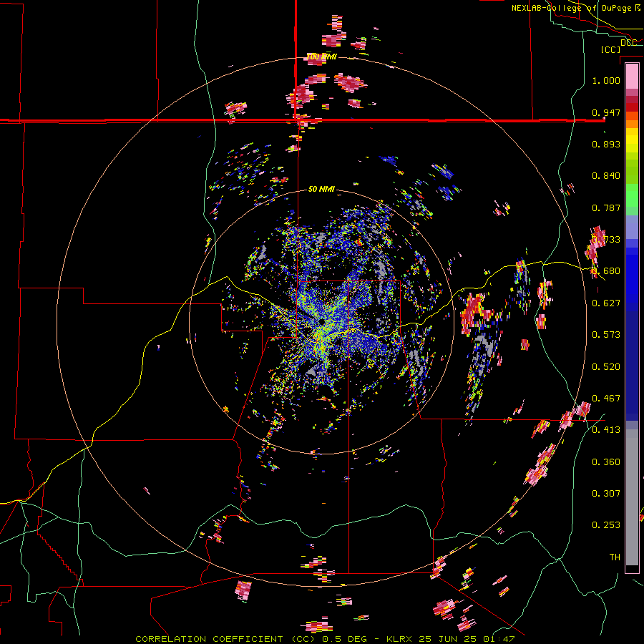Pick the bright green segment of the color bar
This screenshot has height=644, width=644.
632,195
